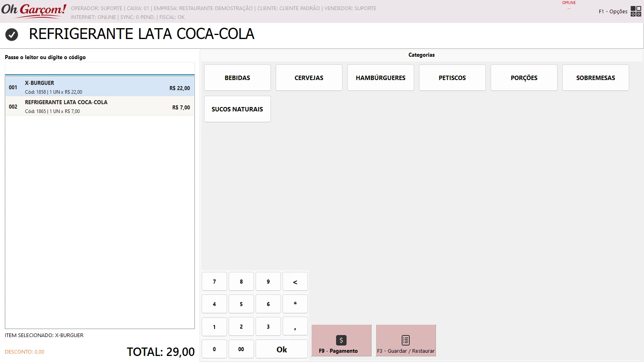Tap the single 0 keypad key
The height and width of the screenshot is (362, 644).
click(x=214, y=349)
